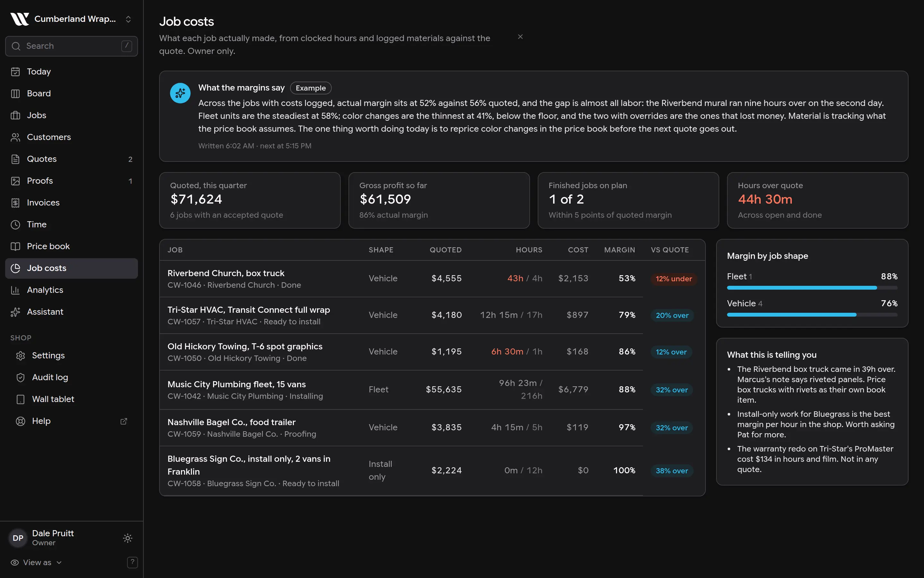Screen dimensions: 924x578
Task: Click the Price book icon
Action: (15, 246)
